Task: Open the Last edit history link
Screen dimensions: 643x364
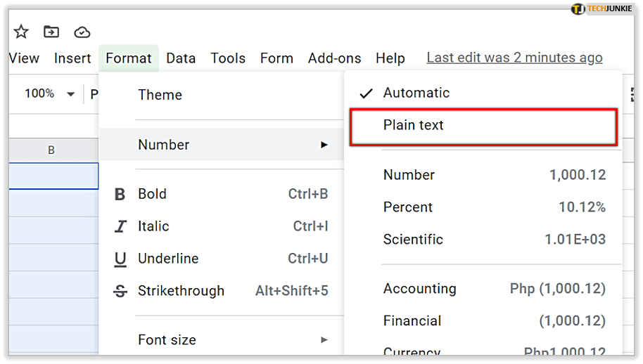Action: click(514, 58)
